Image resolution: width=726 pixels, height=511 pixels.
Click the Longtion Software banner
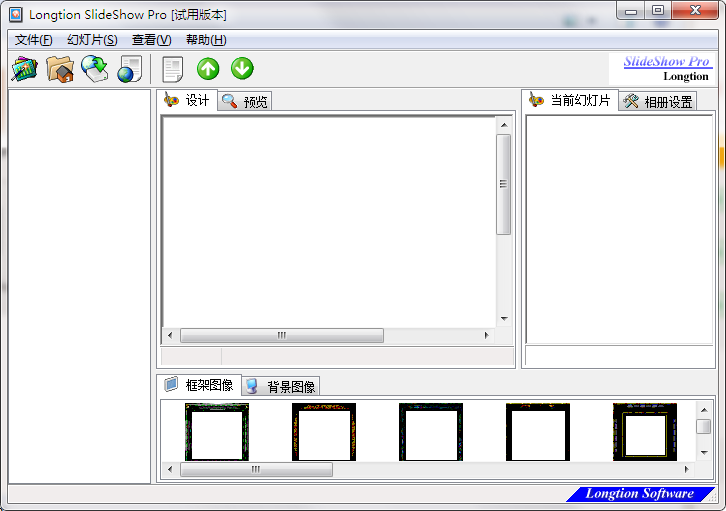639,493
